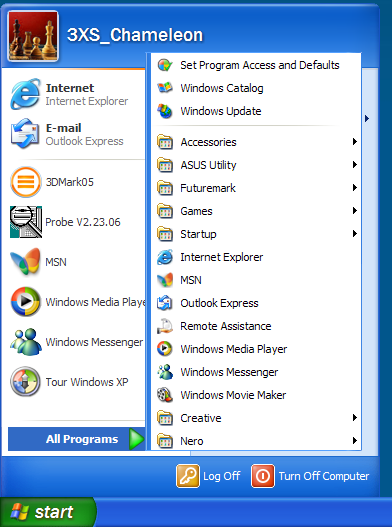392x527 pixels.
Task: Click the ASUS Utility folder icon
Action: pos(165,165)
